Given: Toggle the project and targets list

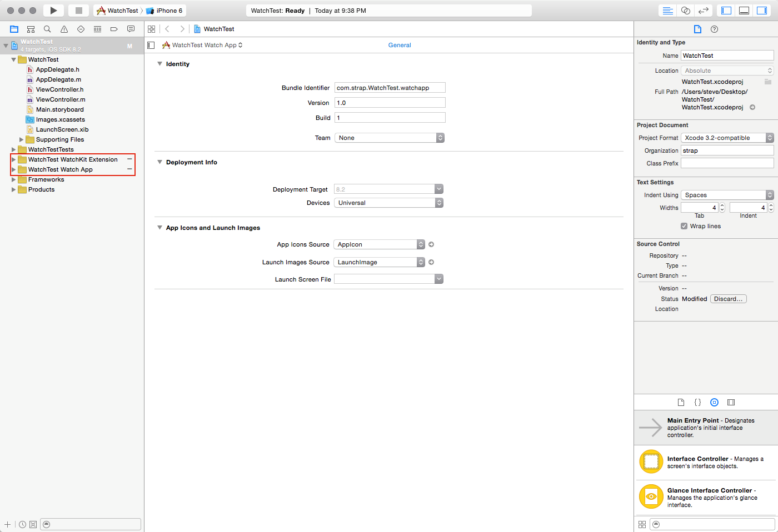Looking at the screenshot, I should click(151, 45).
